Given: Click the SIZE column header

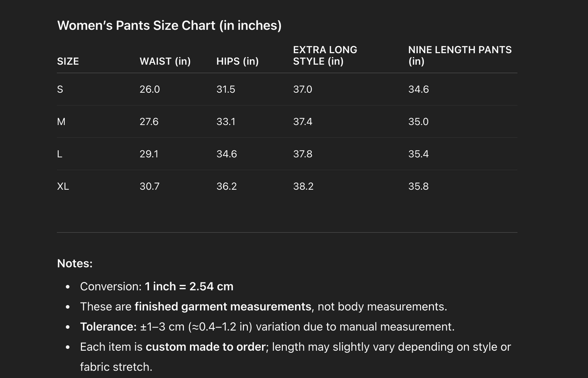Looking at the screenshot, I should tap(68, 61).
